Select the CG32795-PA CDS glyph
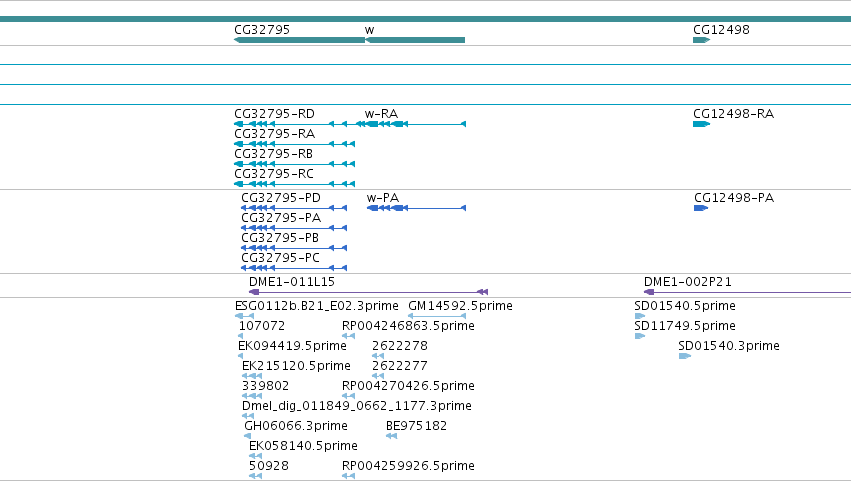Screen dimensions: 851x481 click(x=294, y=228)
